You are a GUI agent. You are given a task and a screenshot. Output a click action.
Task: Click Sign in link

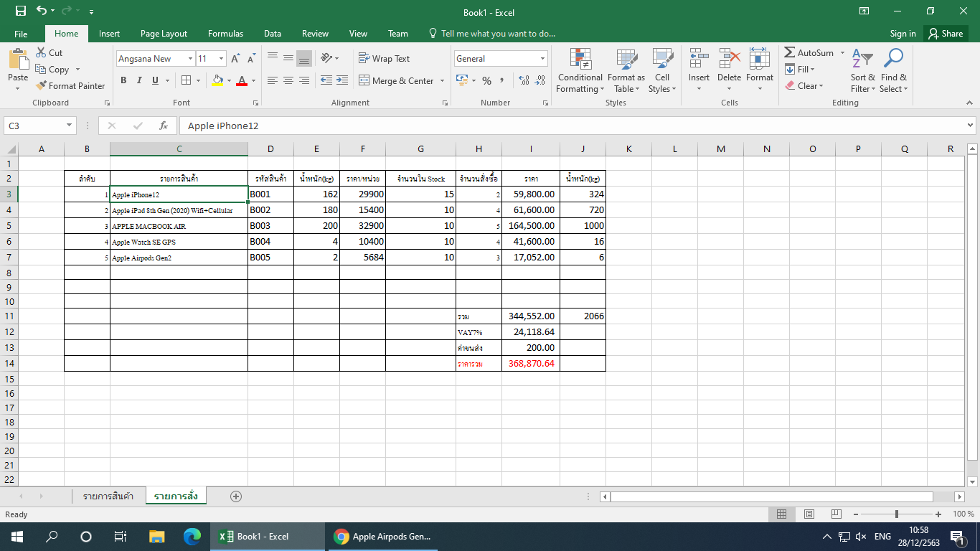click(x=903, y=34)
